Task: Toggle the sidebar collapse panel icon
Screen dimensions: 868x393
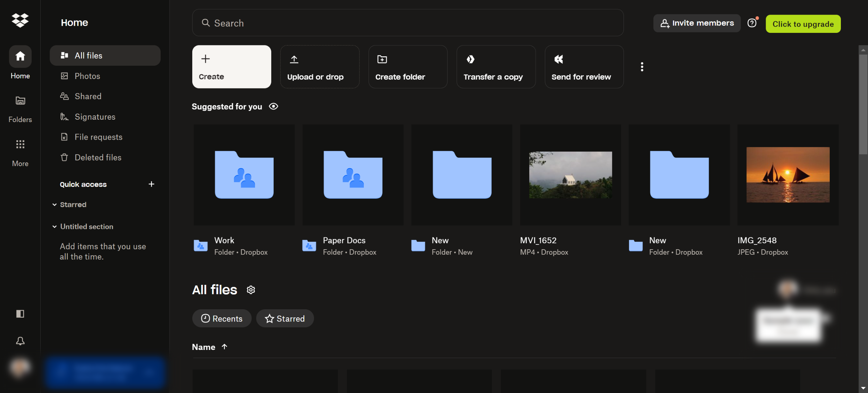Action: pos(20,314)
